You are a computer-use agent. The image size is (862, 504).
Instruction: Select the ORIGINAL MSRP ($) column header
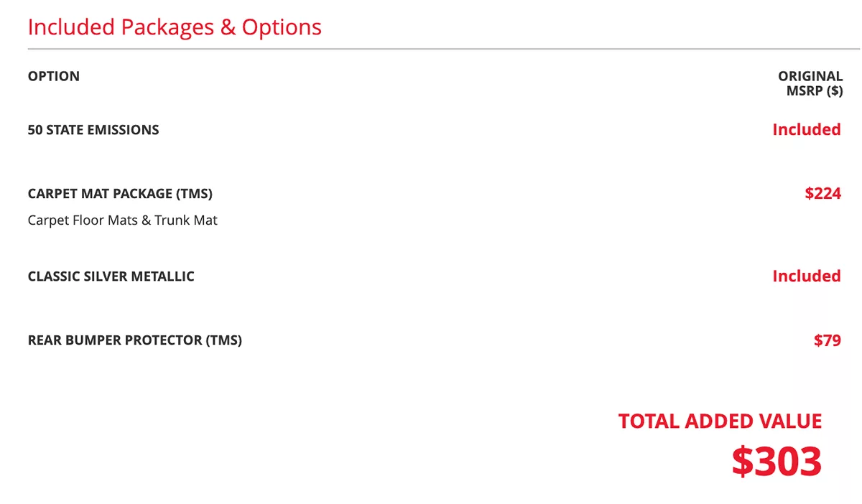[810, 83]
